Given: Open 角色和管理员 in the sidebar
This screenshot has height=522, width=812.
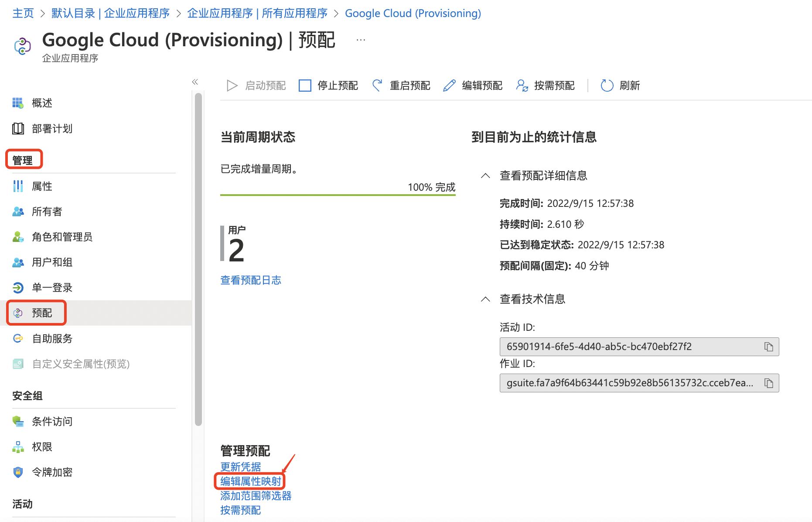Looking at the screenshot, I should 62,237.
